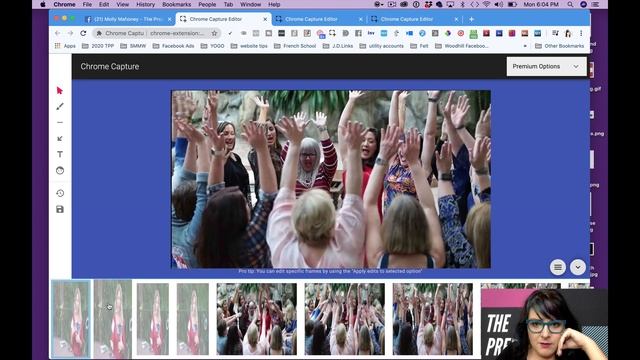Go forward with the browser forward arrow
This screenshot has height=360, width=640.
coord(70,33)
